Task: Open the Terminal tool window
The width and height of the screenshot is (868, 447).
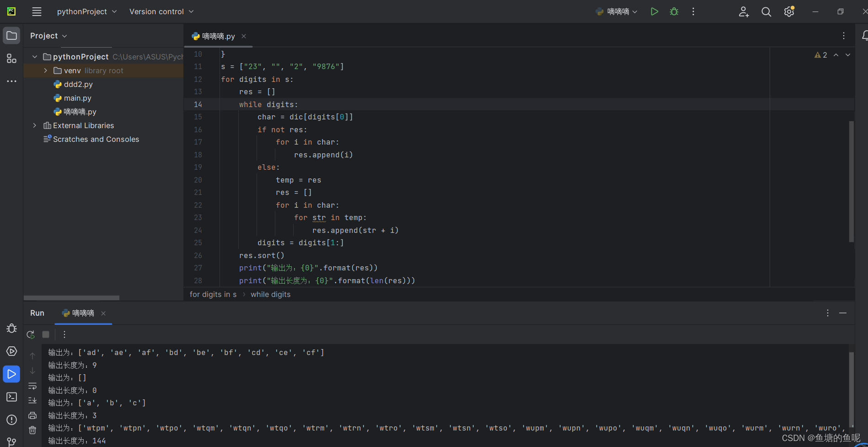Action: pyautogui.click(x=11, y=397)
